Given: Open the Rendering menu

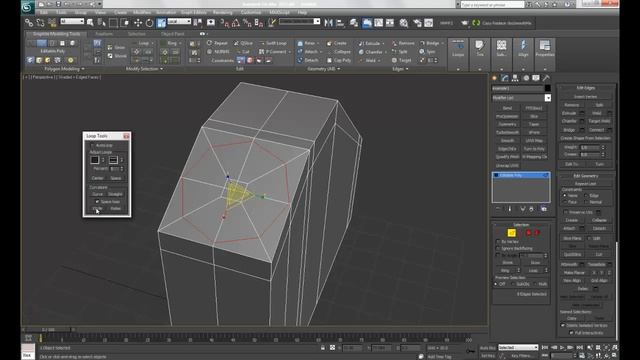Looking at the screenshot, I should (222, 13).
